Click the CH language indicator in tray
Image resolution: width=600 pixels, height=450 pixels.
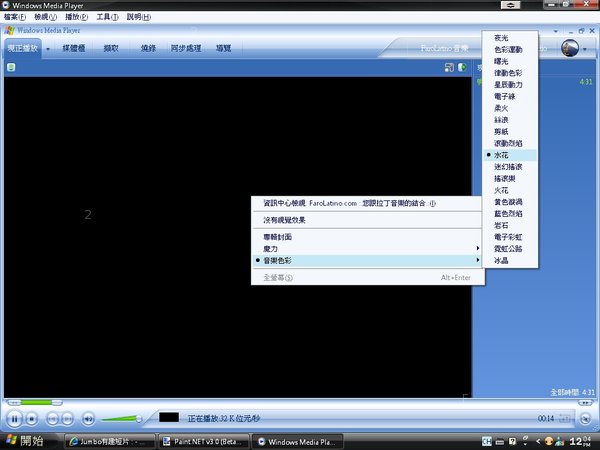pos(487,442)
